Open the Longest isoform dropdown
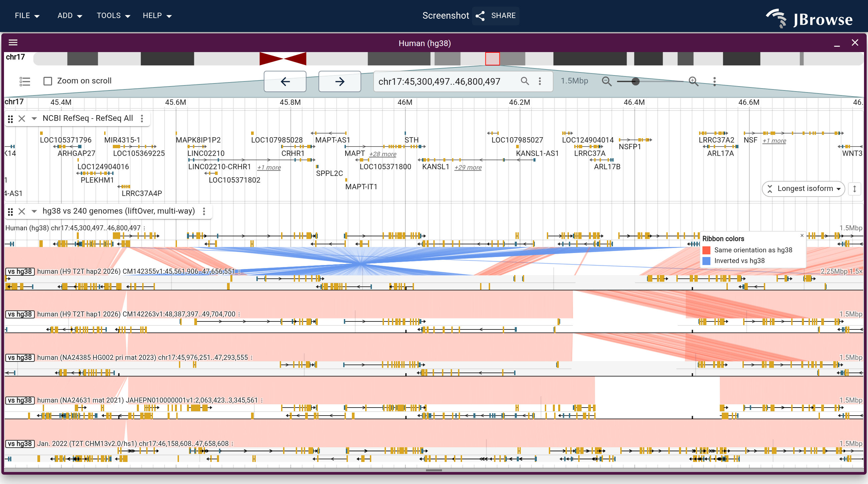The image size is (868, 484). click(803, 189)
